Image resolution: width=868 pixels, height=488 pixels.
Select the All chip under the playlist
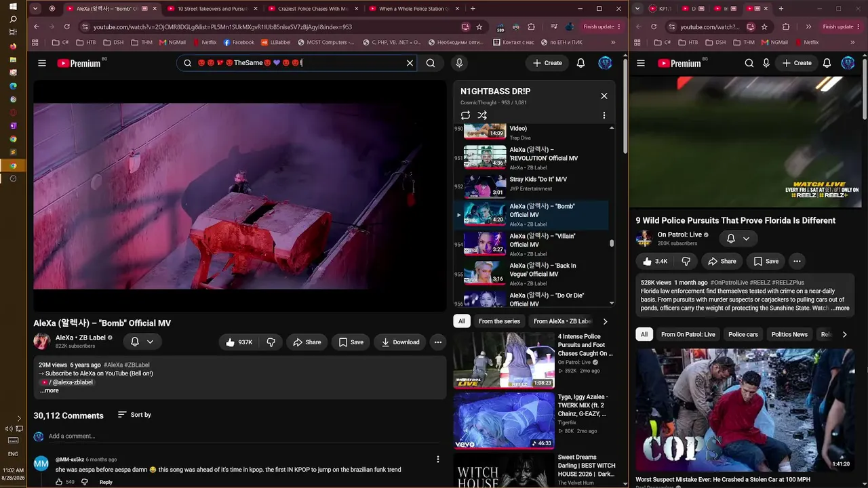462,321
